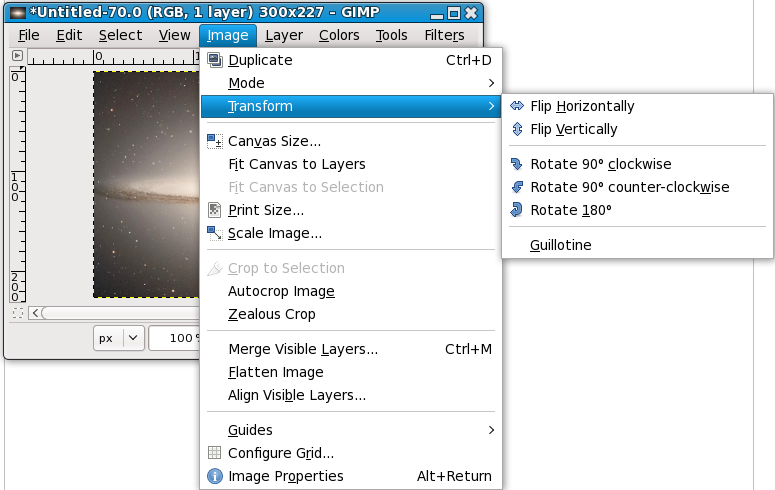Screen dimensions: 775x490
Task: Click the Flip Horizontally icon
Action: coord(516,106)
